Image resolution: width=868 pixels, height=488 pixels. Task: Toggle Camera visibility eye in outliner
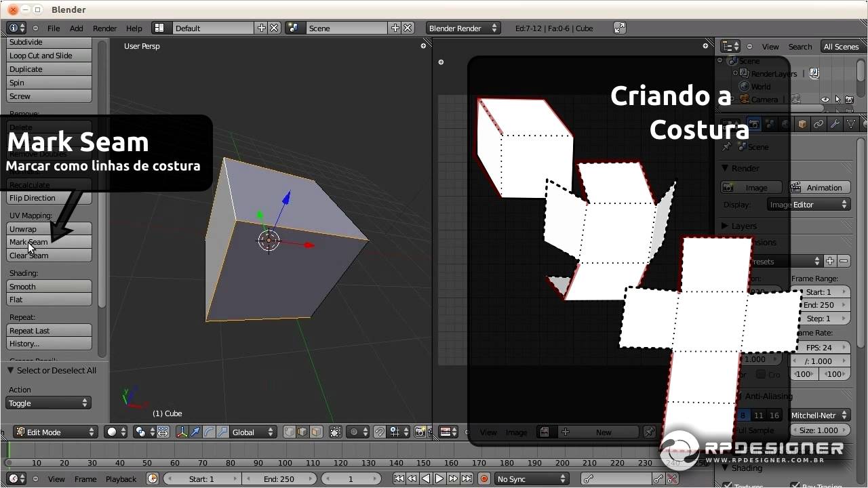point(825,100)
